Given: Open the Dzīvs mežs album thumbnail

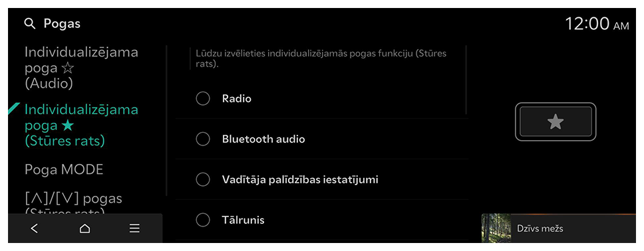Looking at the screenshot, I should [496, 228].
